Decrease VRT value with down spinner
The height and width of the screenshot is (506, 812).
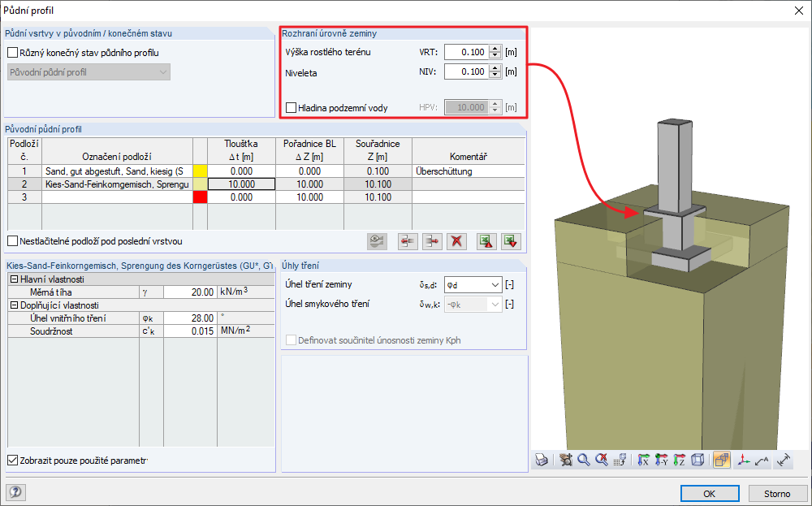click(495, 55)
